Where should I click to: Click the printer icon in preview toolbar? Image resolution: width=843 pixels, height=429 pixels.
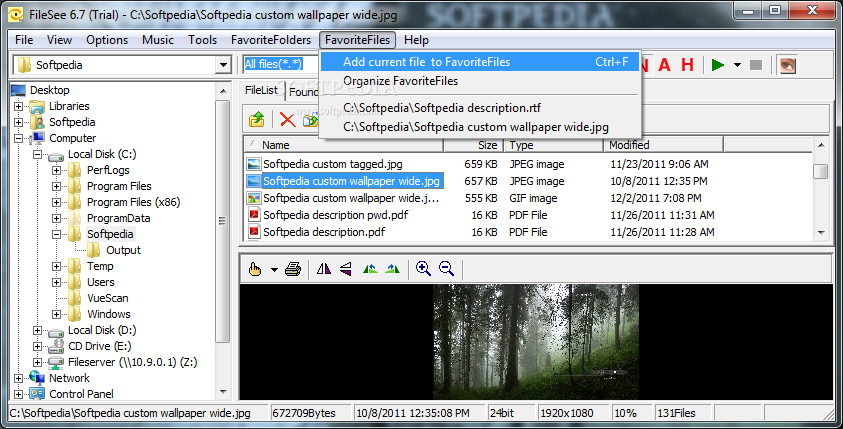[x=293, y=269]
